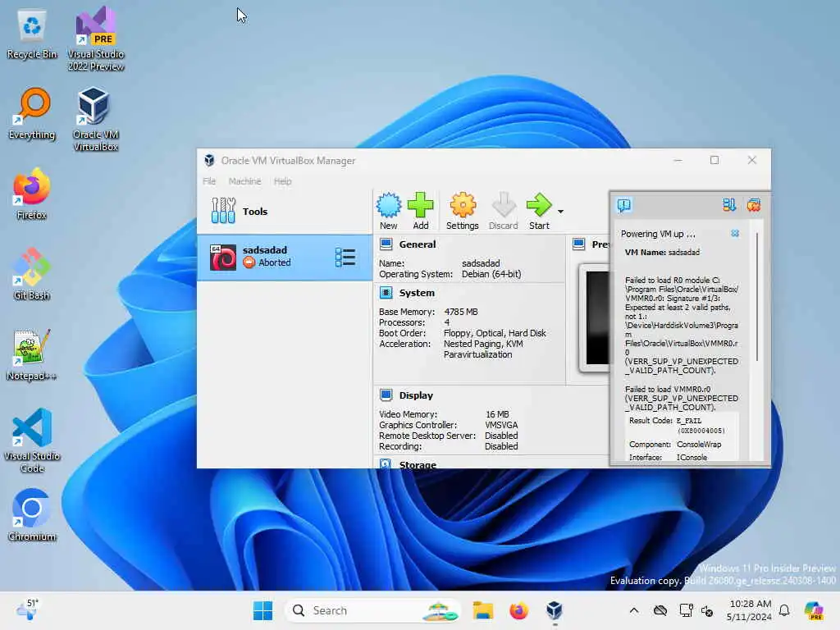This screenshot has width=840, height=630.
Task: Toggle keep finished progresses icon in notifications
Action: (728, 204)
